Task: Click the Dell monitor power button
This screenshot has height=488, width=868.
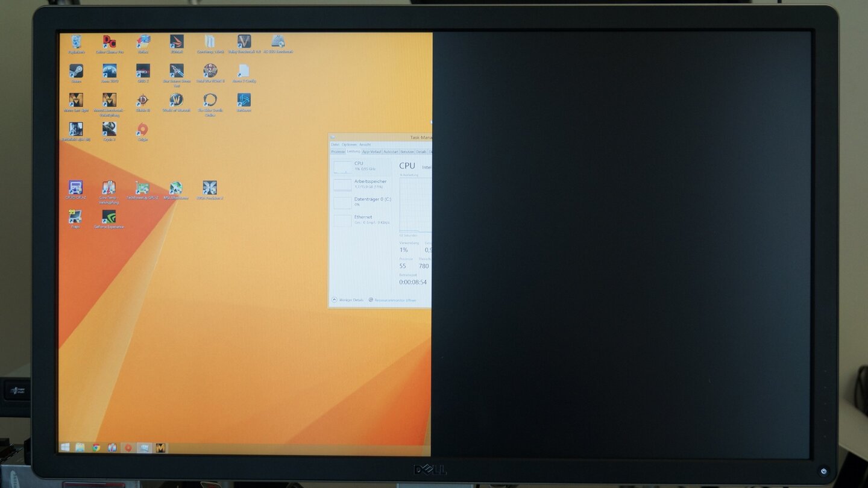Action: 824,471
